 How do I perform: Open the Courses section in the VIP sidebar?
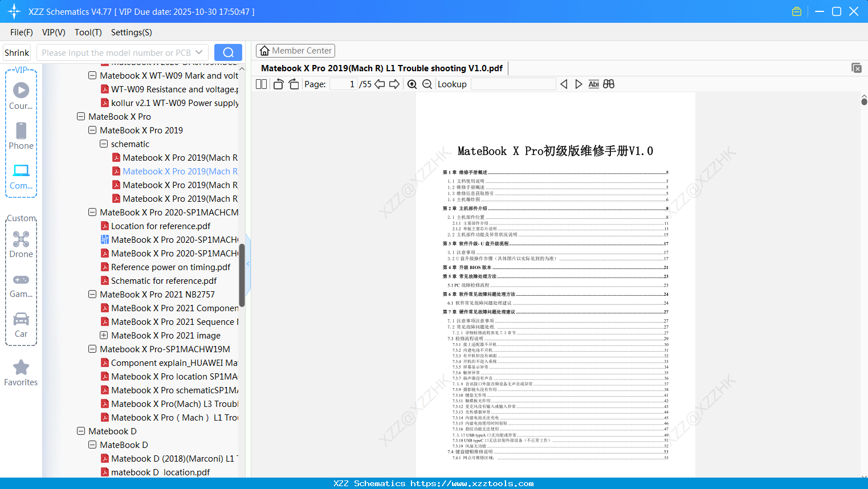click(21, 96)
